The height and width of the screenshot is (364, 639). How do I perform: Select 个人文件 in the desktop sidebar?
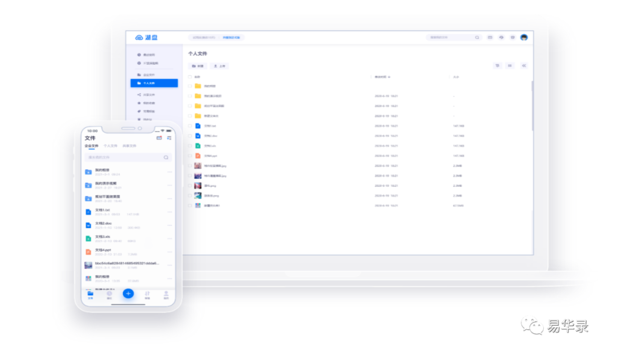[x=154, y=83]
